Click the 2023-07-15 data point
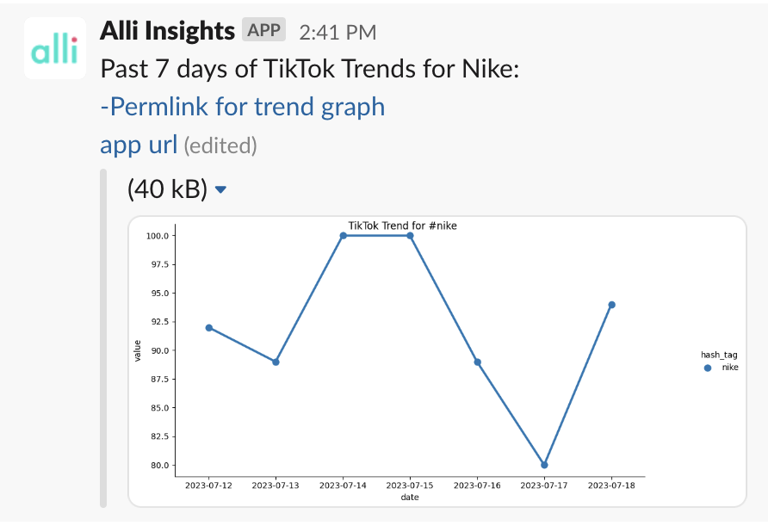This screenshot has width=768, height=532. [410, 235]
